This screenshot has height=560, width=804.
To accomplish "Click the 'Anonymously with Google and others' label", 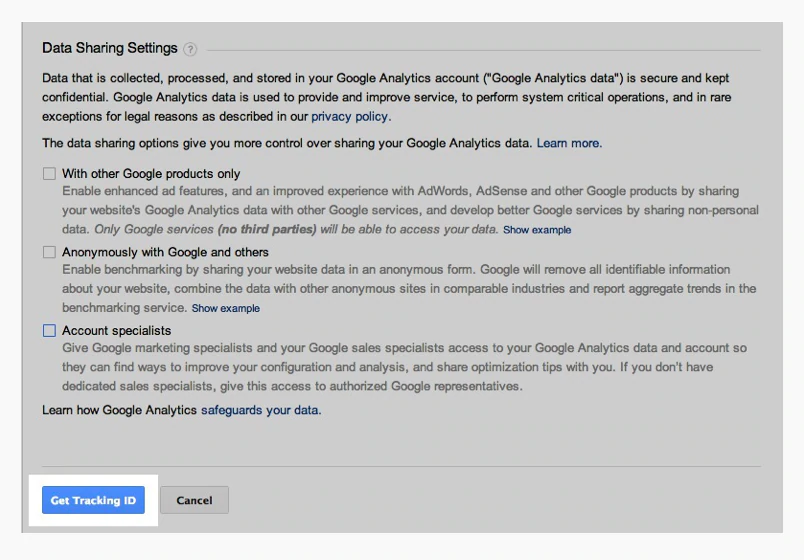I will [165, 252].
